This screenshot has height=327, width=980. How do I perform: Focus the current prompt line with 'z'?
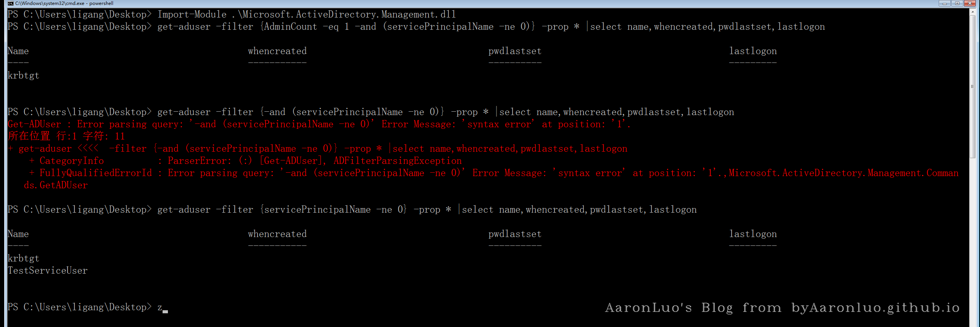[160, 308]
